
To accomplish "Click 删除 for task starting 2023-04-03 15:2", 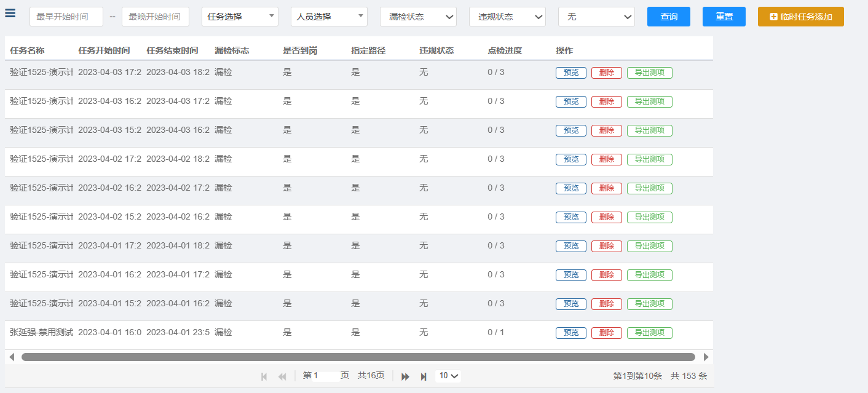I will [x=607, y=130].
